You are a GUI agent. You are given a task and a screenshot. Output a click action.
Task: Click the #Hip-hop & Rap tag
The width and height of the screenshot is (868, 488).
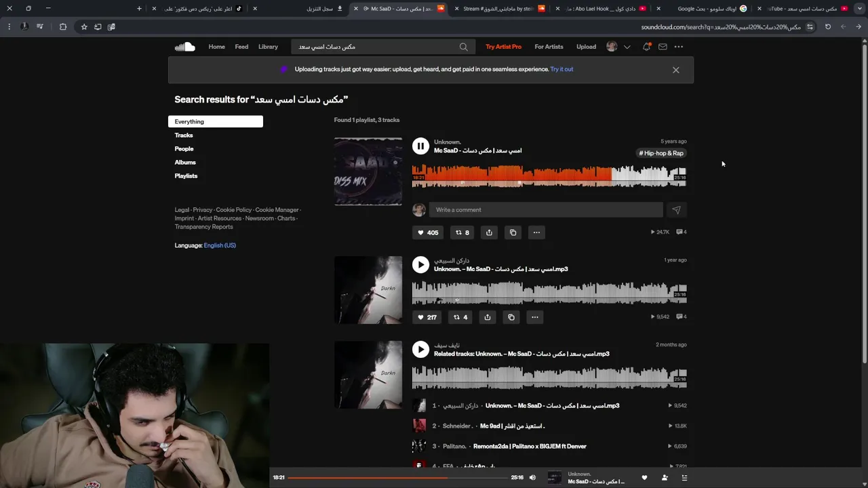(x=661, y=153)
